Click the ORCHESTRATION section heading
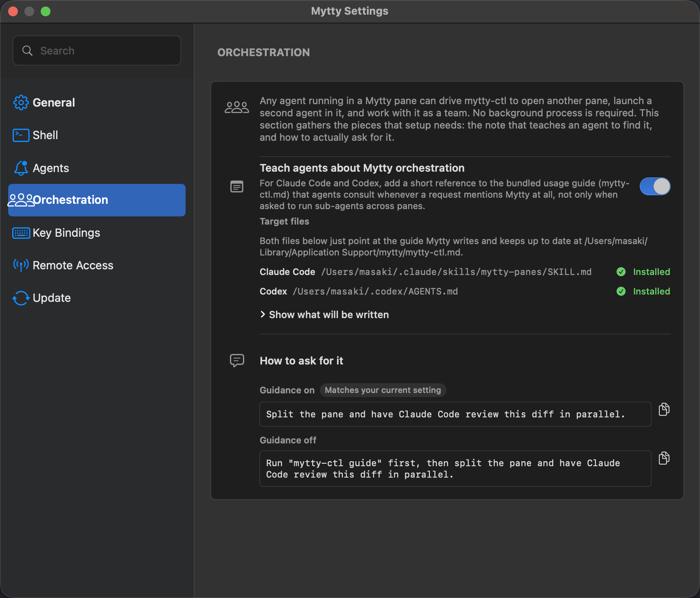The height and width of the screenshot is (598, 700). 264,52
